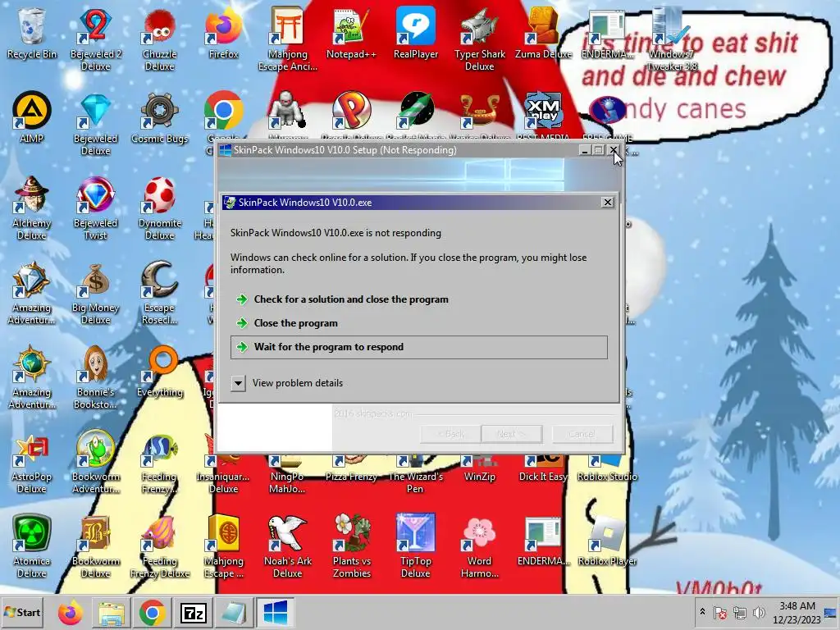The image size is (840, 630).
Task: Open Plants vs Zombies shortcut
Action: tap(351, 546)
